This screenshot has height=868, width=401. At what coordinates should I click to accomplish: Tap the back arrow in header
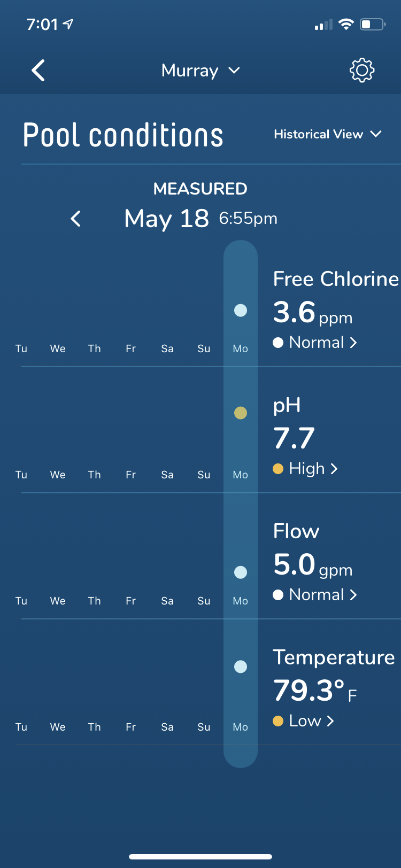pos(38,71)
